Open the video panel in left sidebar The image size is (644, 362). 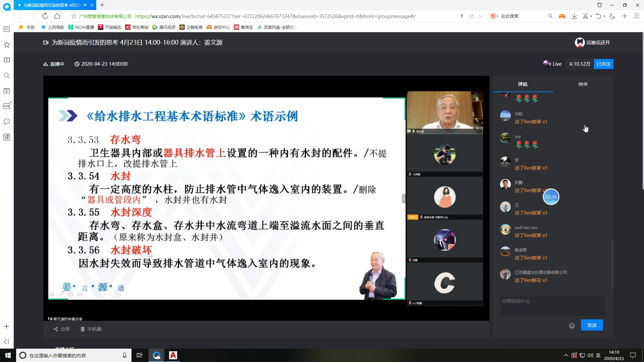(x=7, y=91)
